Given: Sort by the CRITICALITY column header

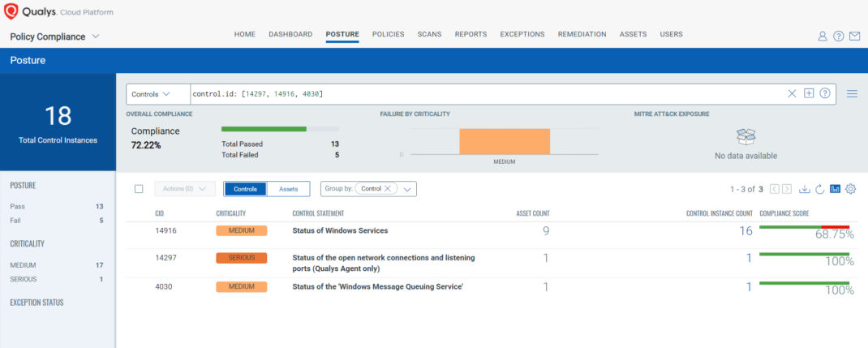Looking at the screenshot, I should pos(231,213).
